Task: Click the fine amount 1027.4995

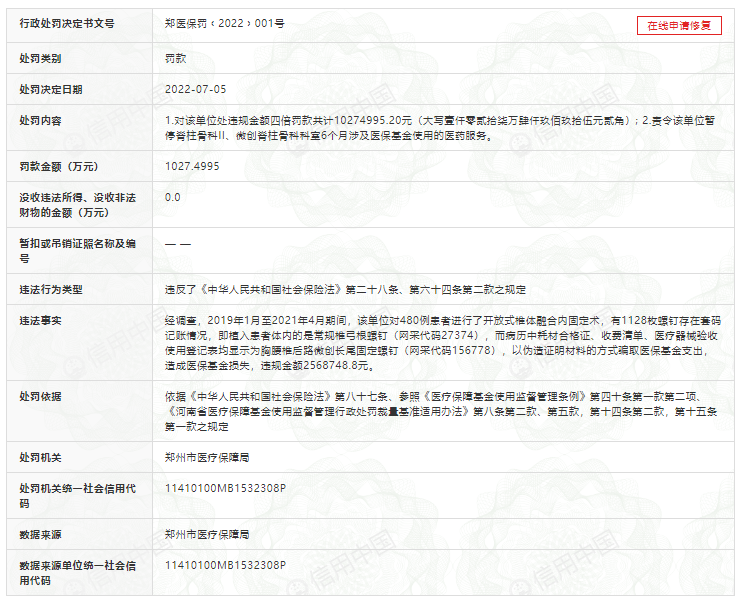Action: click(192, 166)
